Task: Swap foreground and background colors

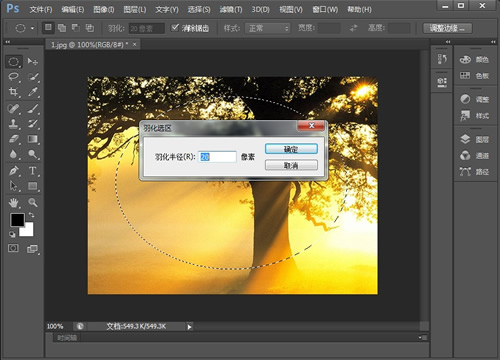Action: click(32, 215)
